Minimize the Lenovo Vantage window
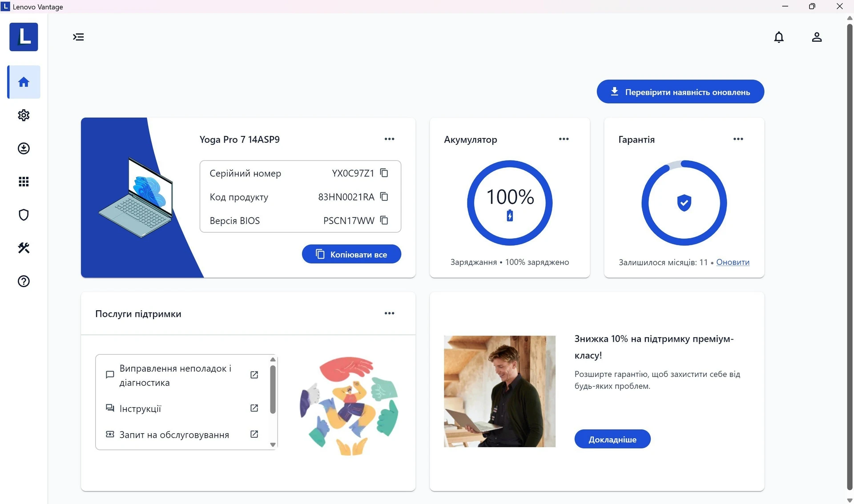The width and height of the screenshot is (854, 504). click(x=785, y=6)
